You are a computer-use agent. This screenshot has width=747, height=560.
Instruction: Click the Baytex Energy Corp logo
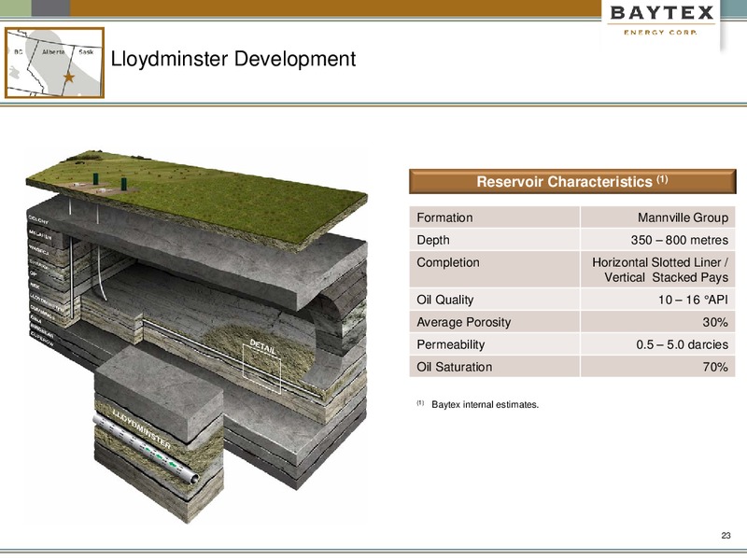click(662, 20)
